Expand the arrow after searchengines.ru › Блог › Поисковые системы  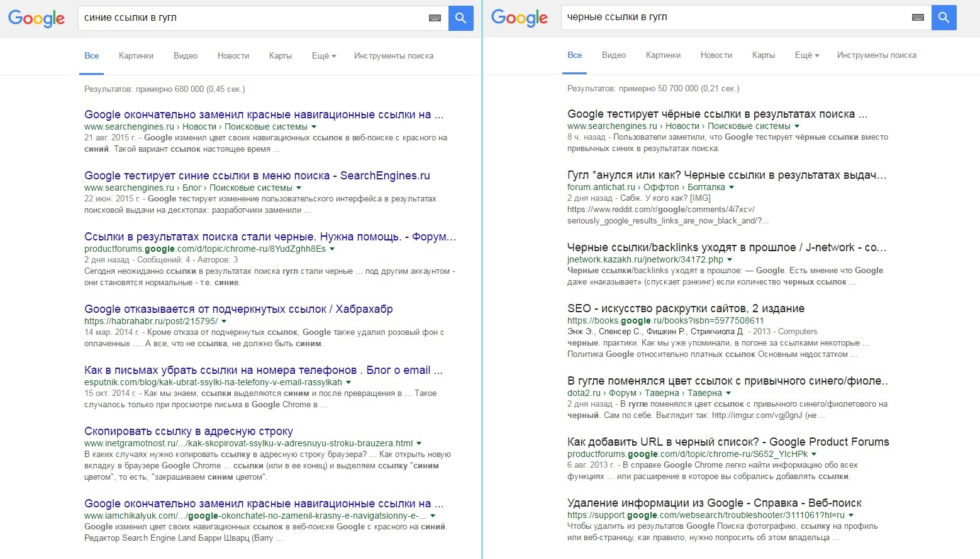pos(299,188)
